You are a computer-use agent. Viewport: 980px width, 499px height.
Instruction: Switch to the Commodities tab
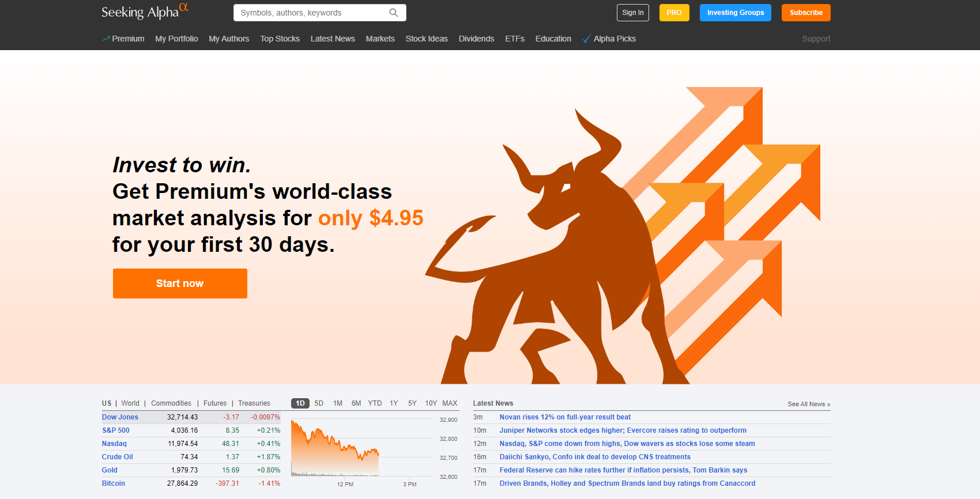171,403
